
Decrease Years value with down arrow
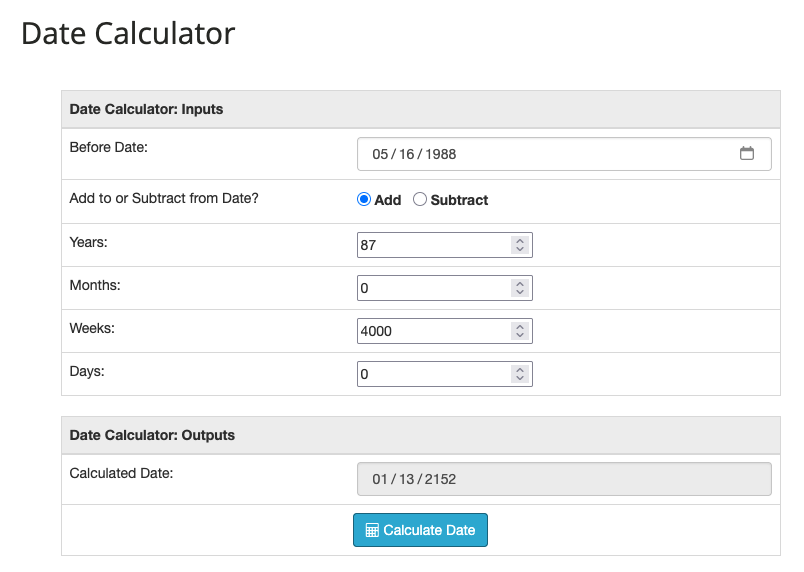[x=520, y=250]
